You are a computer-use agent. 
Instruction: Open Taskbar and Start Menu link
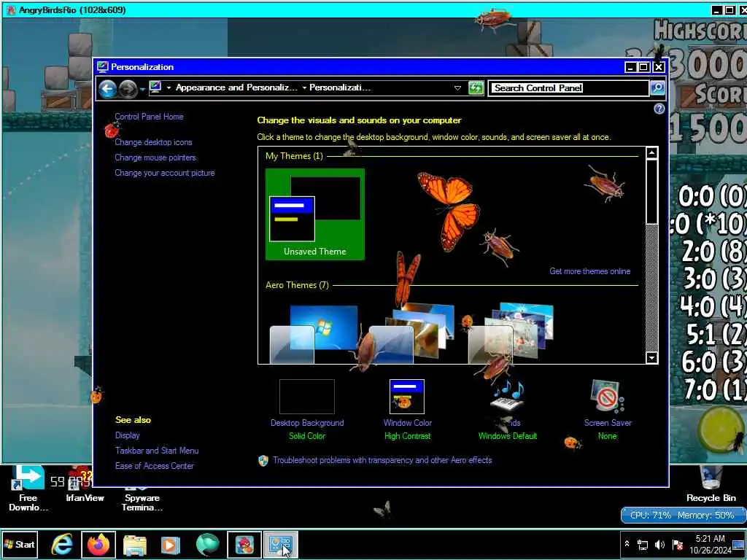[x=157, y=451]
